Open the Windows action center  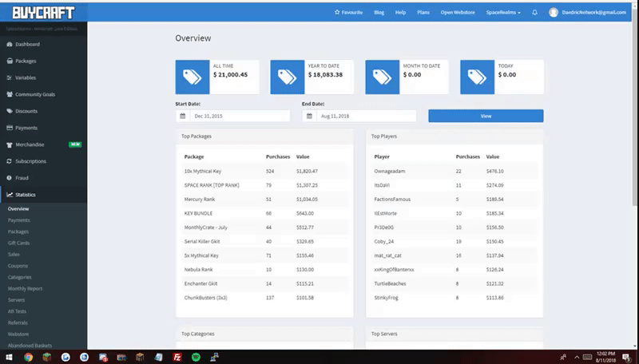(626, 358)
